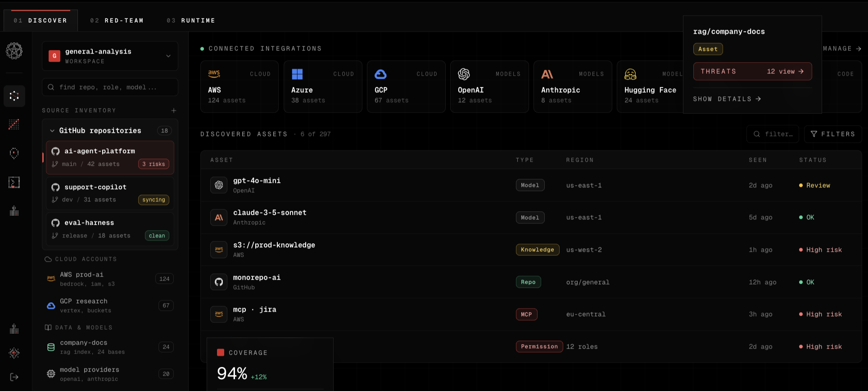Click the Manage integrations link
The height and width of the screenshot is (391, 868).
pyautogui.click(x=842, y=49)
